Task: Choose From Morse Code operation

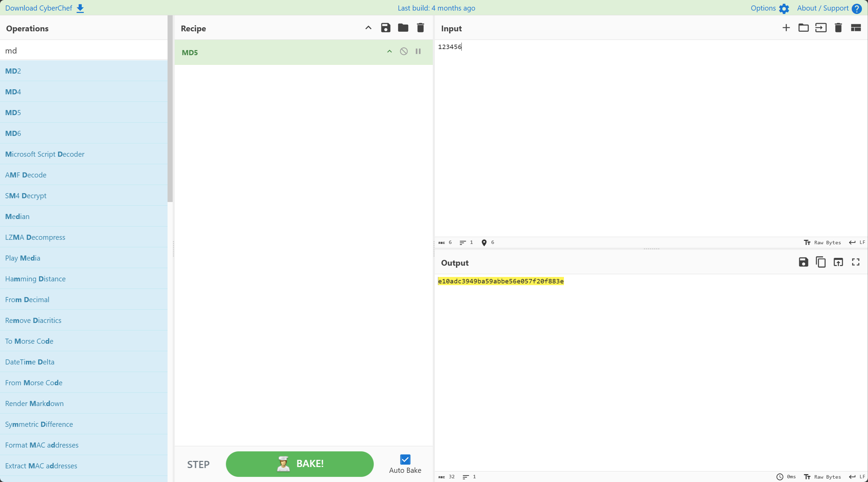Action: click(x=84, y=383)
